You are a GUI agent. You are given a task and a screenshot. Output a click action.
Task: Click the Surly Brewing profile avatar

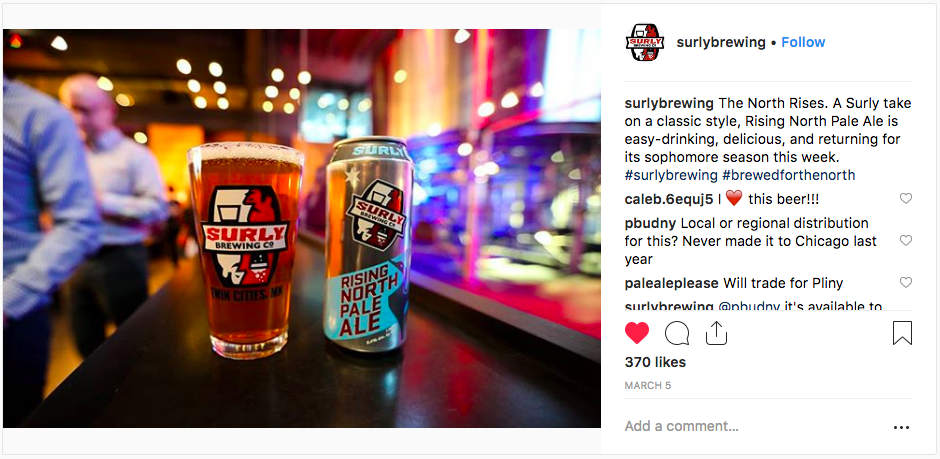pyautogui.click(x=645, y=43)
